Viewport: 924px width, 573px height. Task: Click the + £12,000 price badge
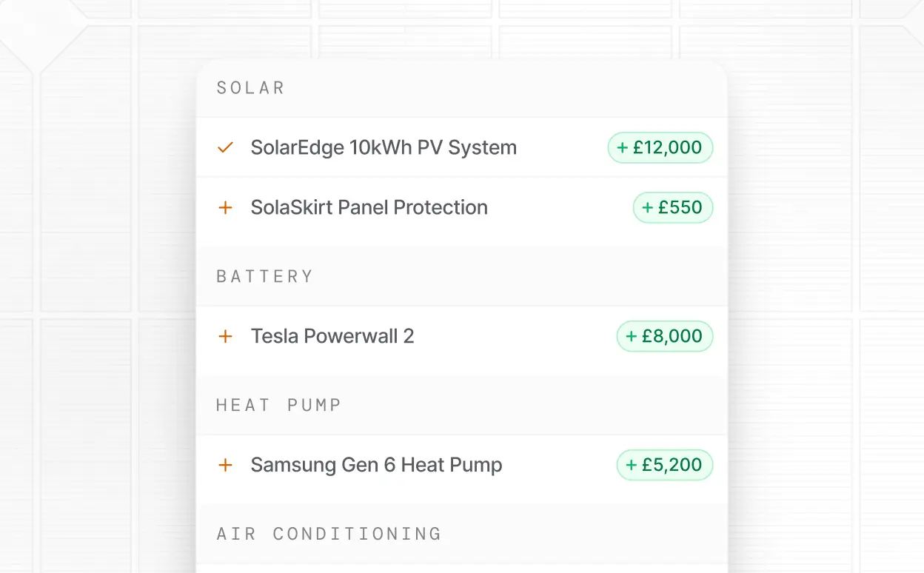[x=660, y=147]
